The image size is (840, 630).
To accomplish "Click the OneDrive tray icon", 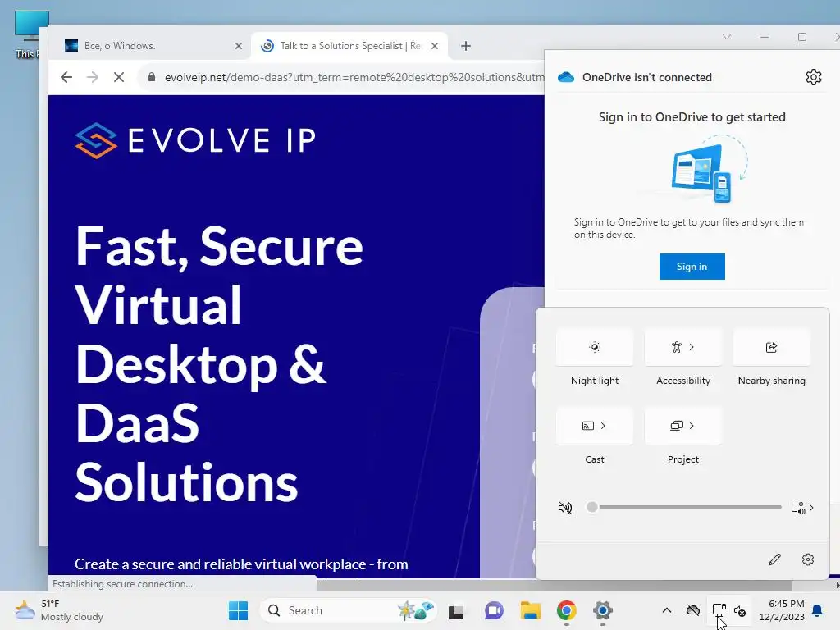I will [692, 610].
